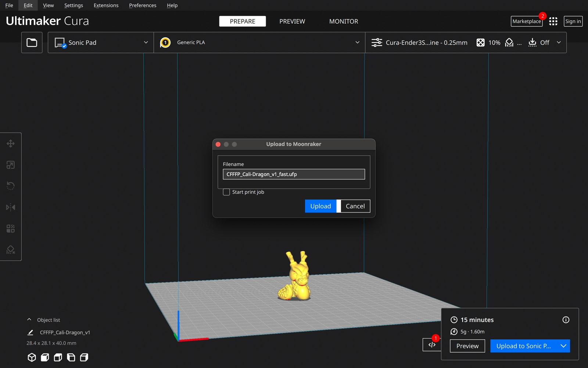This screenshot has height=368, width=588.
Task: Enable the Start print job checkbox
Action: 226,192
